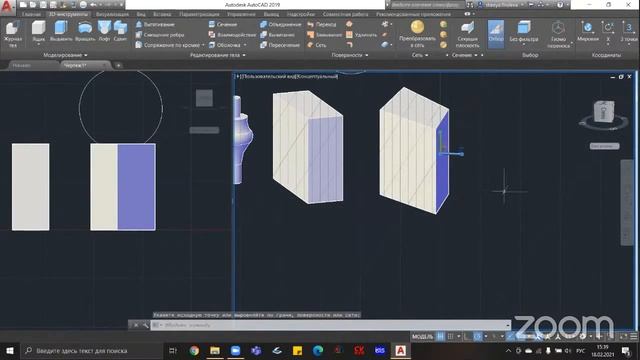Click the Мировая (World) UCS icon
Image resolution: width=640 pixels, height=360 pixels.
588,28
